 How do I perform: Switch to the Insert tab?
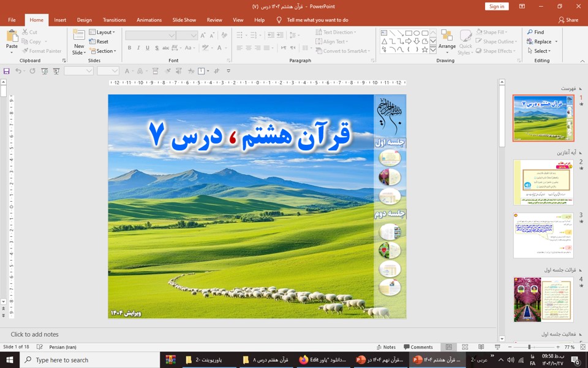[x=60, y=20]
